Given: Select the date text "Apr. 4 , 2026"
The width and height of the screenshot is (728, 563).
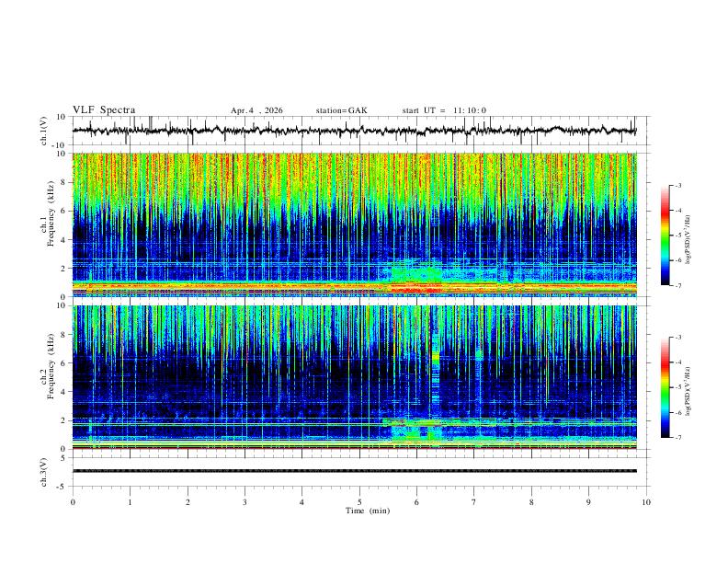Looking at the screenshot, I should click(256, 110).
